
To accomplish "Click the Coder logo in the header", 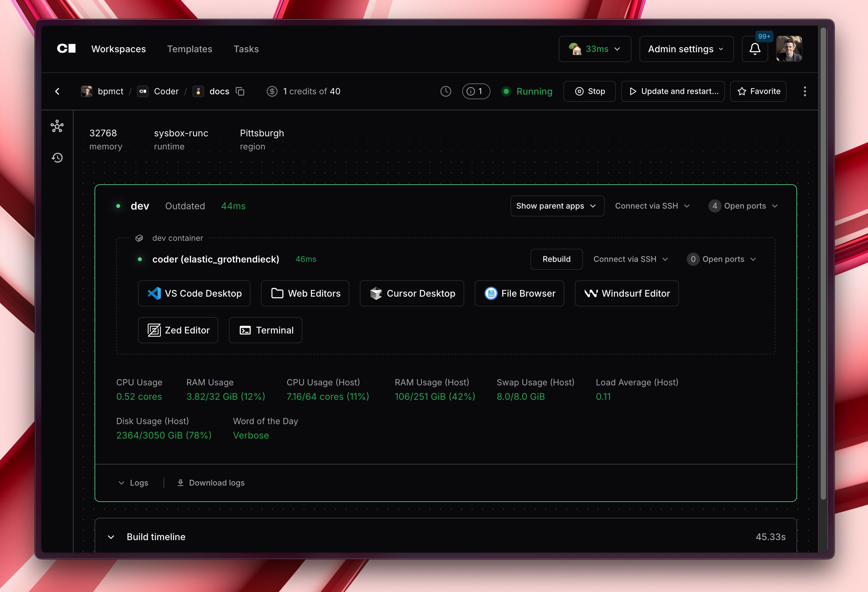I will tap(66, 49).
